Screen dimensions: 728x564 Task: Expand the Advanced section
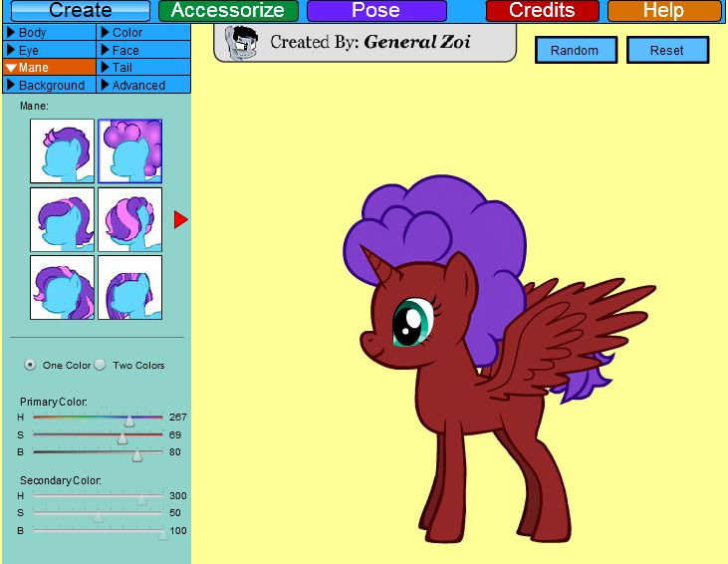[x=143, y=85]
